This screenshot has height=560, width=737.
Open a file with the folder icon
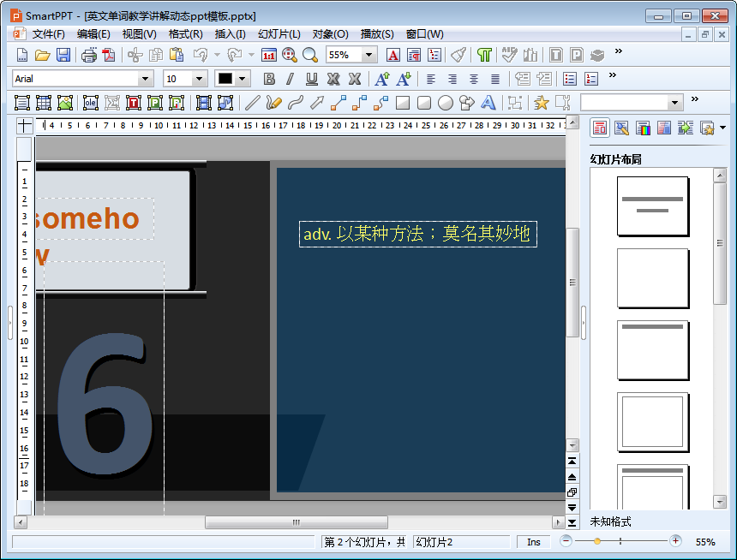(42, 55)
